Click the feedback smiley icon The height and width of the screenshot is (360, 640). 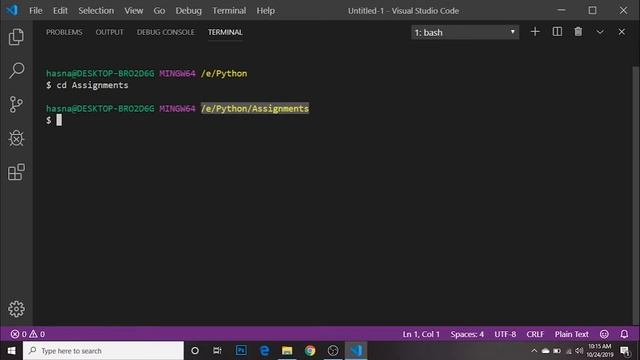click(x=604, y=334)
